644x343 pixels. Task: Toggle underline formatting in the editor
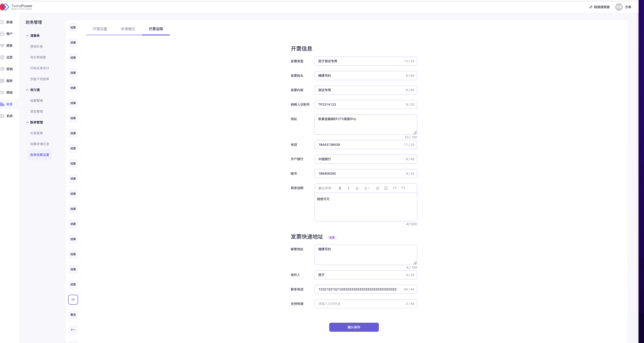coord(357,188)
